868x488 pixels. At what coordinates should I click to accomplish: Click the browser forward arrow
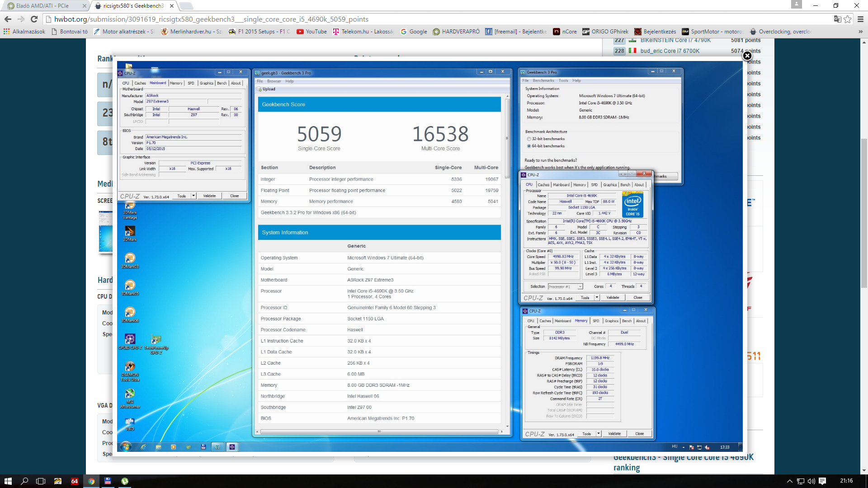point(21,19)
